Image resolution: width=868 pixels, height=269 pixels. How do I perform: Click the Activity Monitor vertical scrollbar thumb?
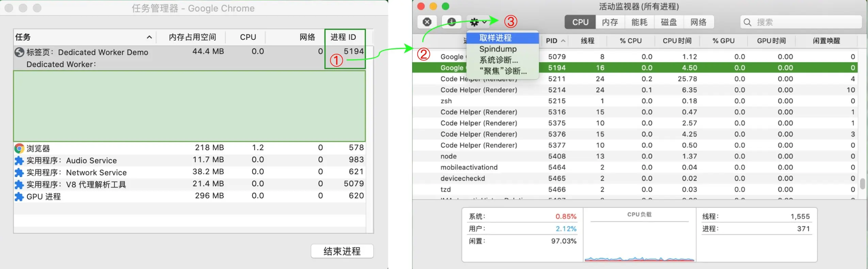tap(862, 184)
